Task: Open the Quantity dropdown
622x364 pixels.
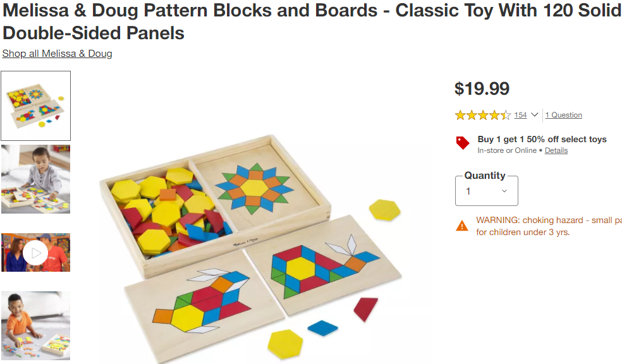Action: (x=486, y=191)
